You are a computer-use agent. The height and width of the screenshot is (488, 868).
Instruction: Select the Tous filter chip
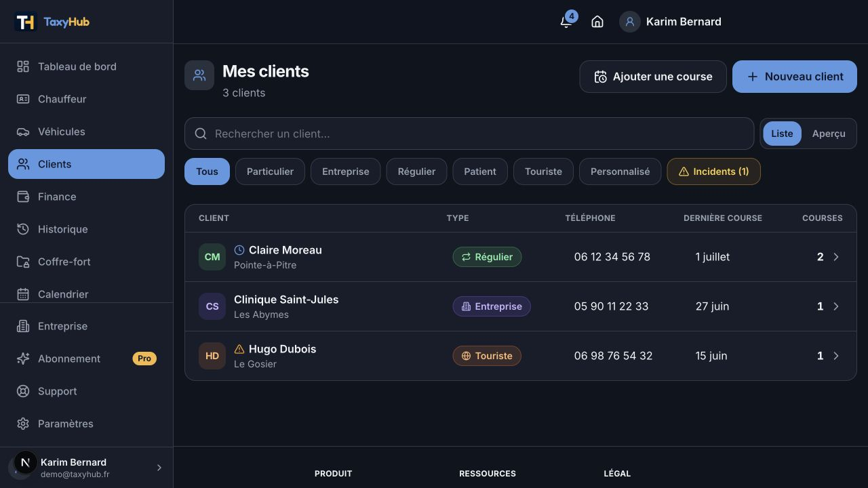pyautogui.click(x=207, y=171)
